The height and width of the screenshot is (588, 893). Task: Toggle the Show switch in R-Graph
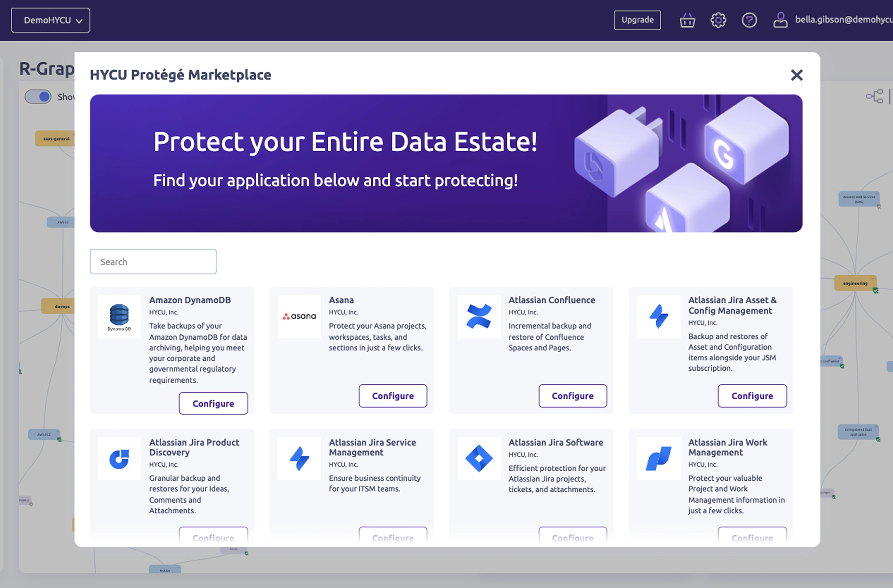click(x=38, y=97)
